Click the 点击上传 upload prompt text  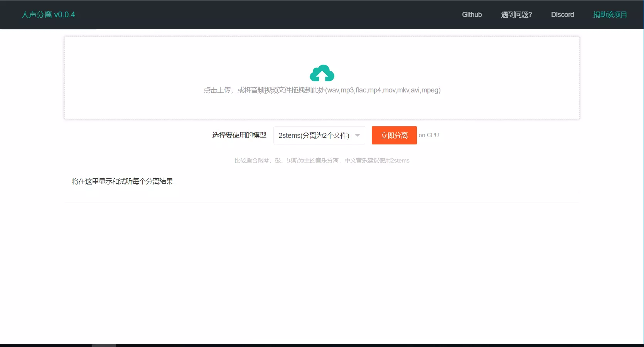pos(217,90)
